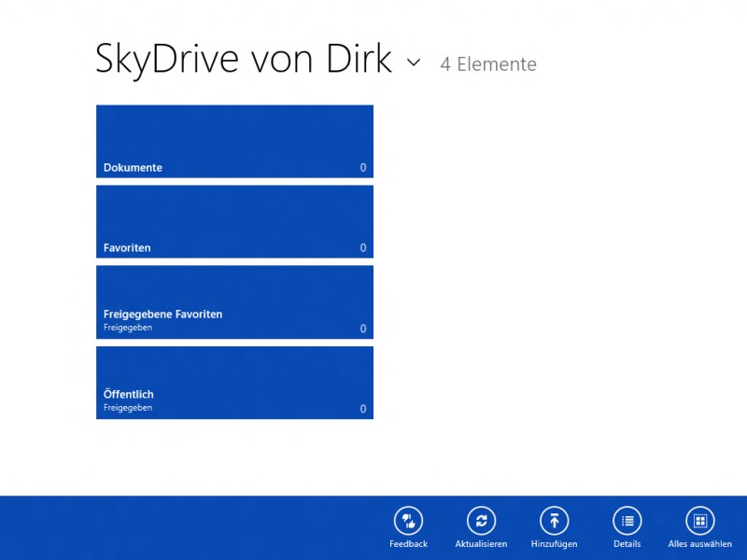This screenshot has height=560, width=747.
Task: Select all using Alles auswählen icon
Action: 699,521
